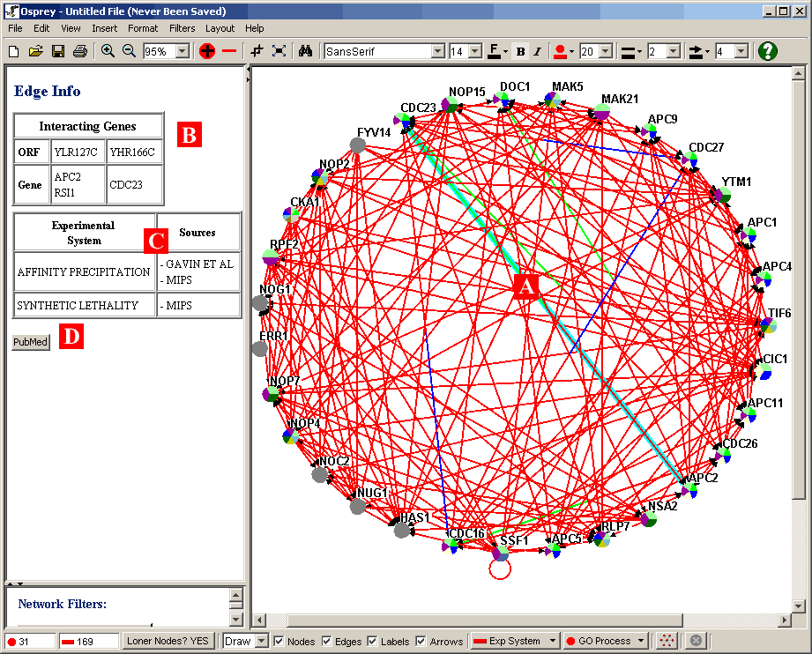The height and width of the screenshot is (654, 812).
Task: Open the SansSerif font dropdown
Action: [x=437, y=52]
